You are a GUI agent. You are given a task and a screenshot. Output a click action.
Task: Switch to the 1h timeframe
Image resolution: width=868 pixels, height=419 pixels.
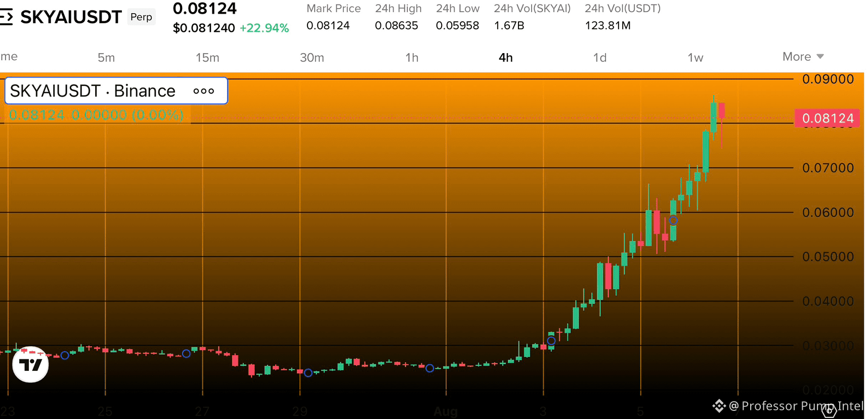point(412,58)
